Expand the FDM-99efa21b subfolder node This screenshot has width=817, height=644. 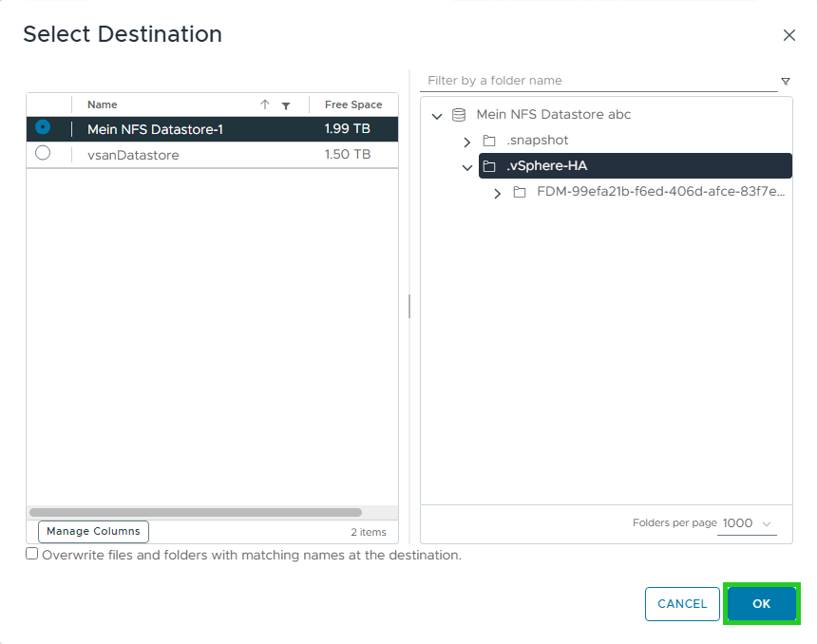tap(497, 194)
